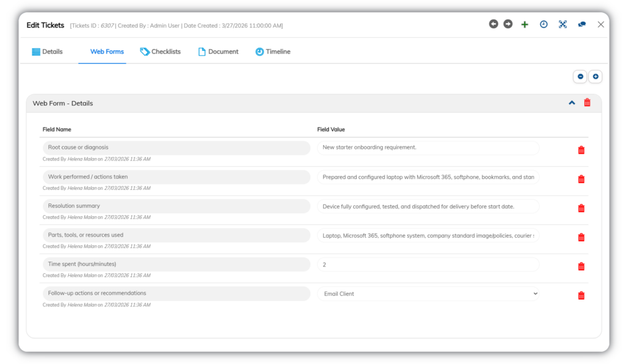Open the Email Client follow-up dropdown

pos(428,294)
